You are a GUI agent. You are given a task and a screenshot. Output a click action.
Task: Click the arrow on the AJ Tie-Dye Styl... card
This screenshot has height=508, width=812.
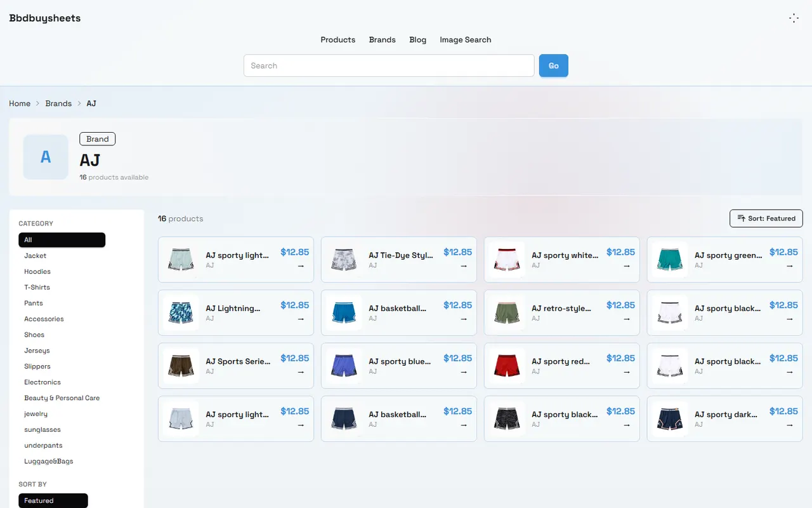tap(464, 266)
